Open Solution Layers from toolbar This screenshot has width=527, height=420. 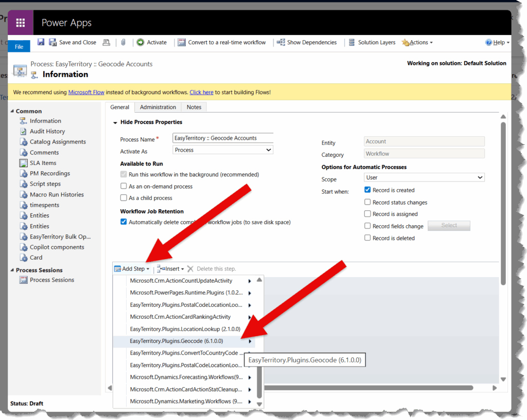[372, 42]
